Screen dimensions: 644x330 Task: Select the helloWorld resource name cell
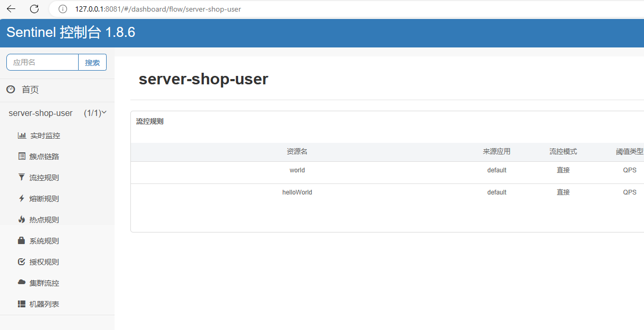coord(297,192)
